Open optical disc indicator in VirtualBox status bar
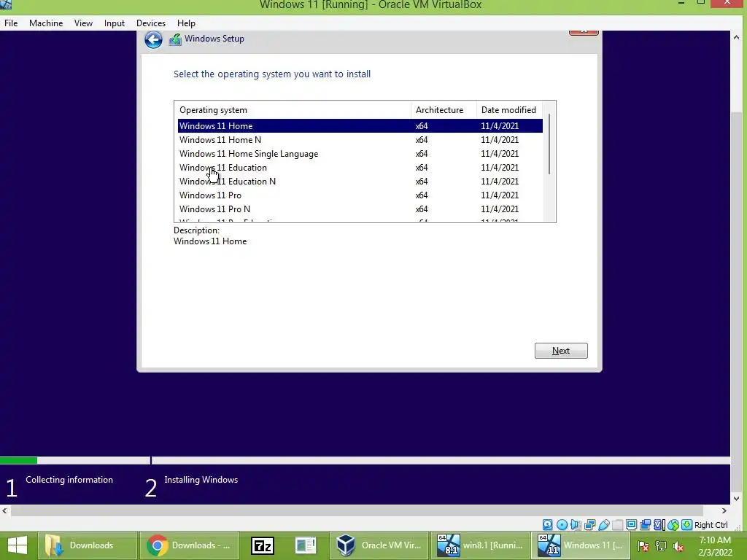 tap(562, 525)
